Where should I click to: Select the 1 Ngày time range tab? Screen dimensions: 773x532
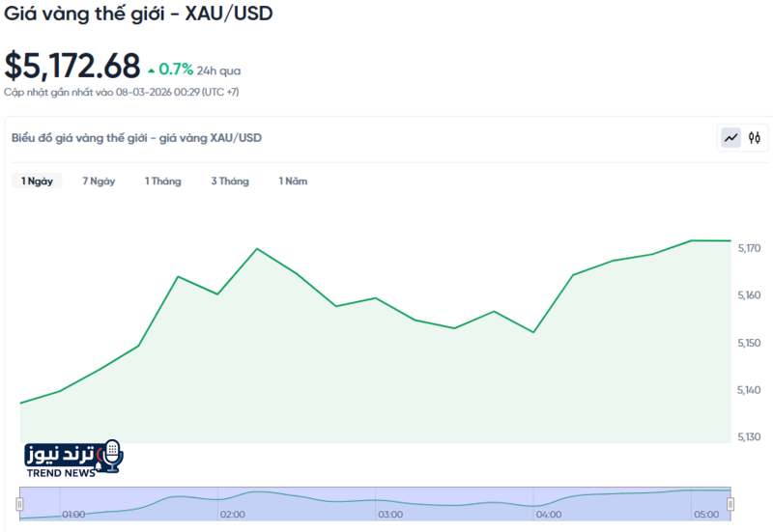click(x=37, y=181)
